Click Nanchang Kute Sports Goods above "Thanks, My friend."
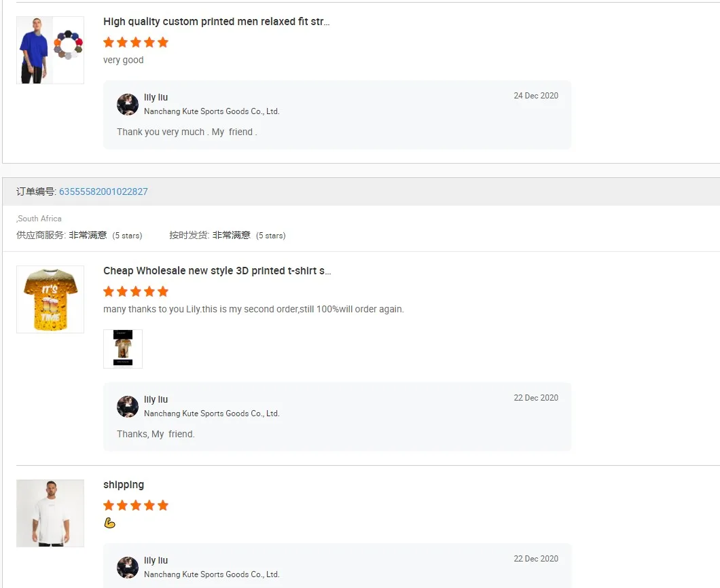720x588 pixels. click(x=211, y=414)
